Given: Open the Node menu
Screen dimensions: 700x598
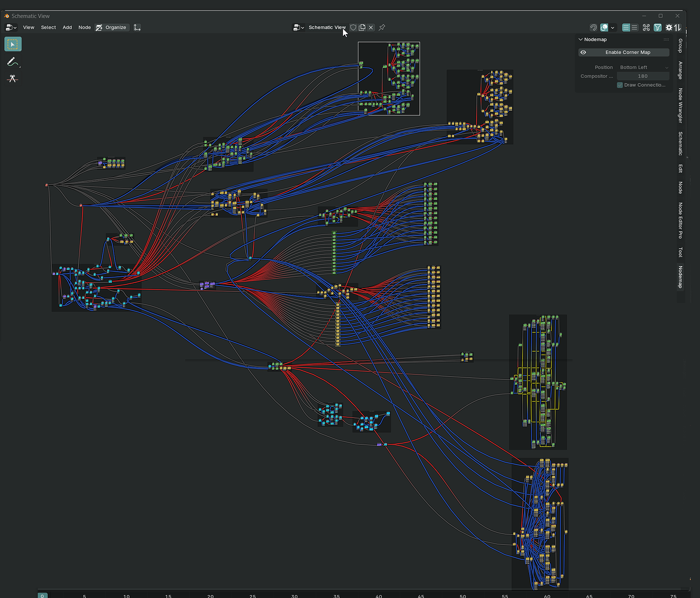Looking at the screenshot, I should click(x=84, y=28).
